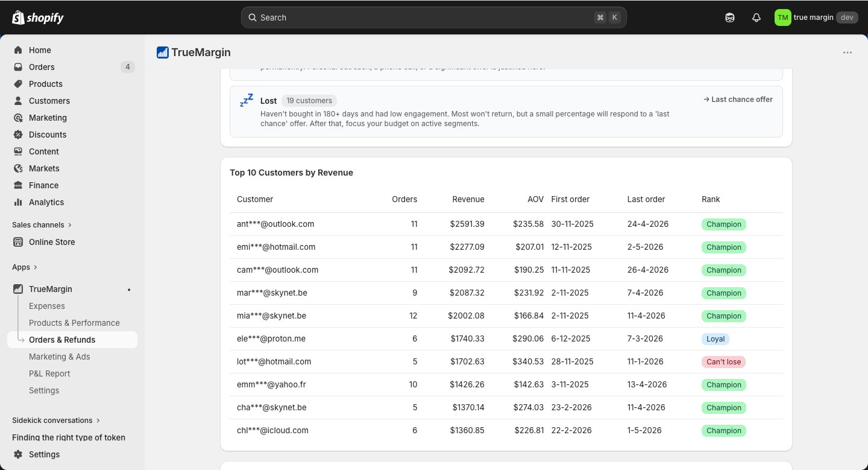Click the Content image icon
The width and height of the screenshot is (868, 470).
(x=18, y=151)
